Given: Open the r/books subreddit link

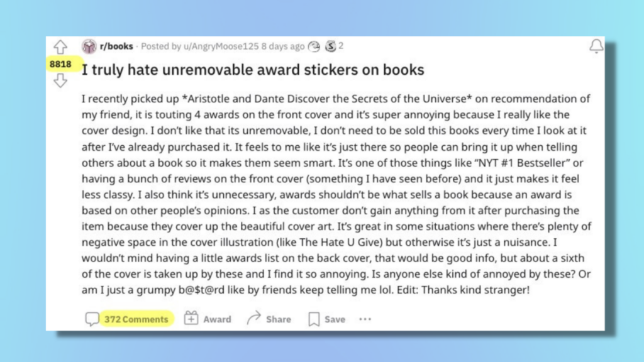Looking at the screenshot, I should pos(116,47).
